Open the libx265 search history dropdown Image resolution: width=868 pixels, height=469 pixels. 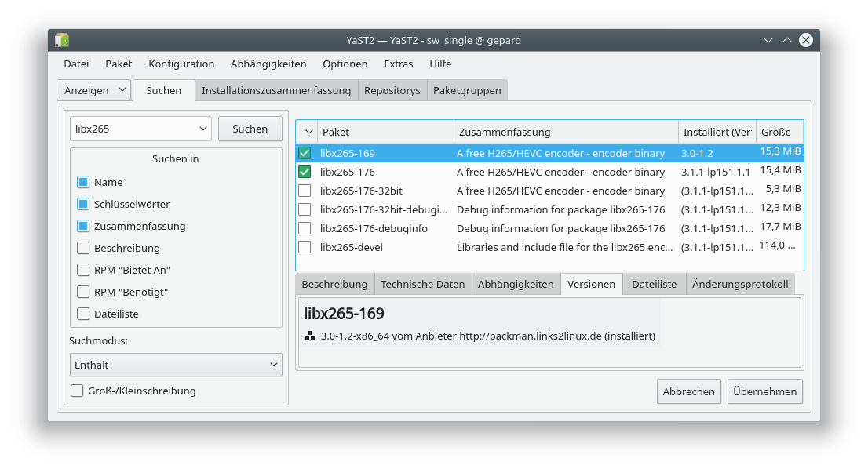coord(202,129)
